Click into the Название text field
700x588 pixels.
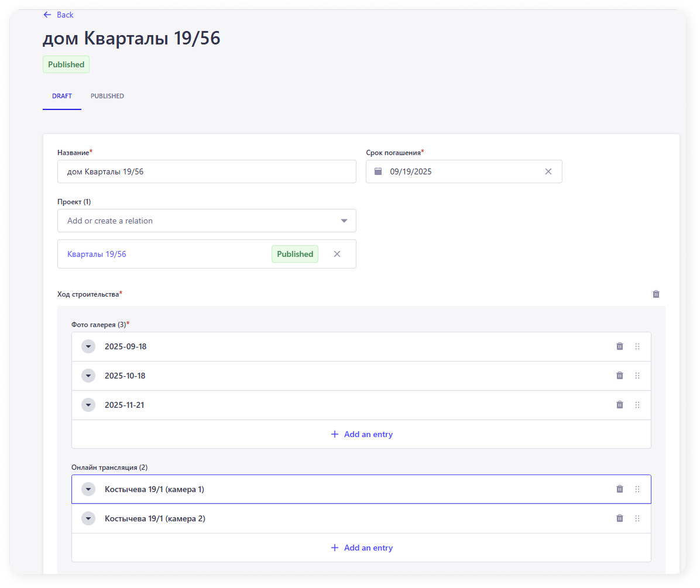207,171
